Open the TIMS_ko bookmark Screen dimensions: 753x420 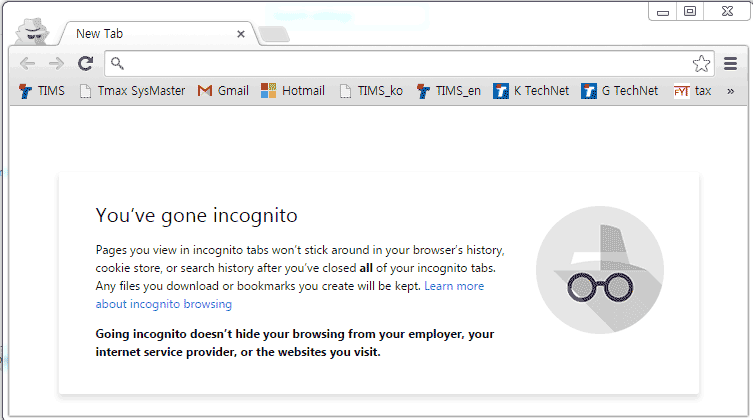click(x=371, y=91)
